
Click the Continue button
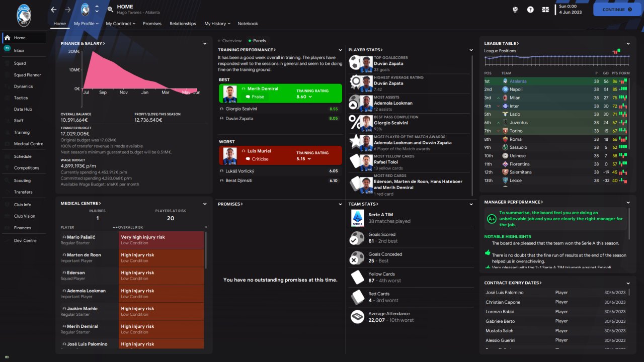pyautogui.click(x=617, y=10)
